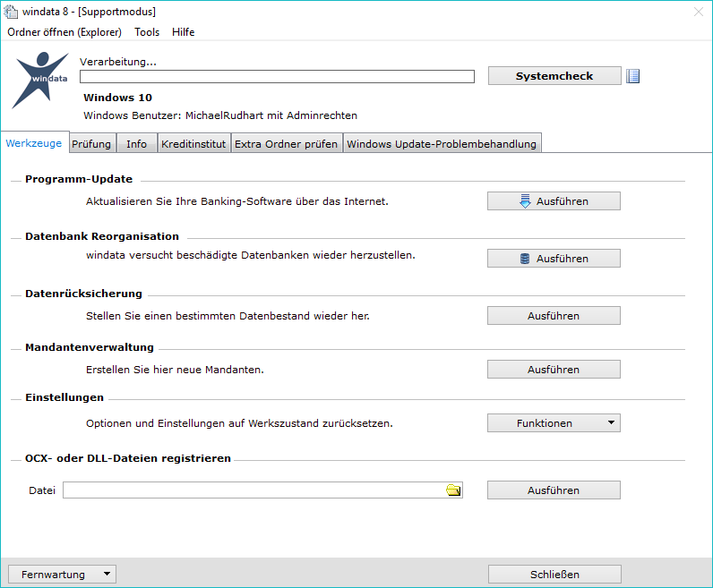713x588 pixels.
Task: Click the 'Datei' field label
Action: coord(42,490)
